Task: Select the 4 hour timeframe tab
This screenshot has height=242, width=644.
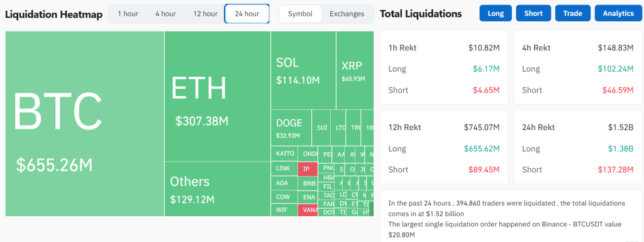Action: (x=165, y=14)
